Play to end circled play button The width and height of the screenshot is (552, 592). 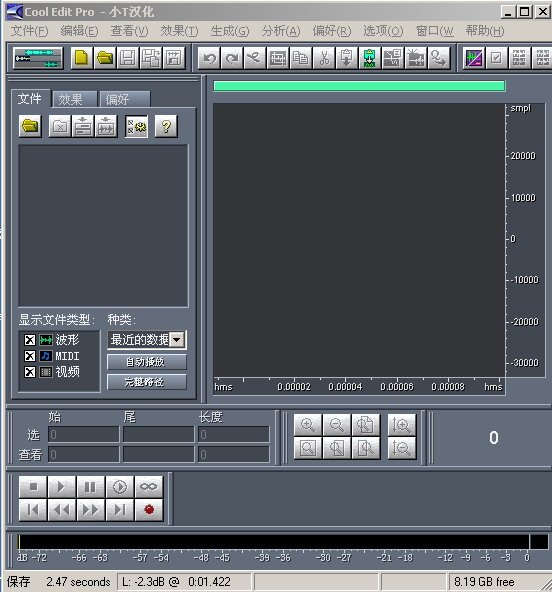pos(120,487)
